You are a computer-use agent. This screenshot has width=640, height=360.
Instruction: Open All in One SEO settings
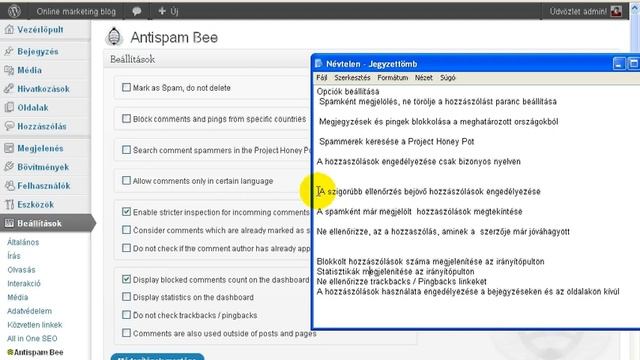(32, 338)
